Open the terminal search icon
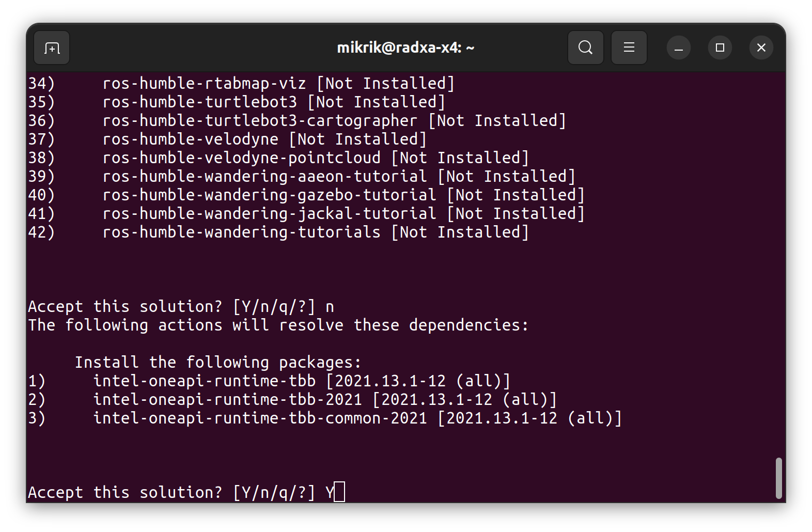The height and width of the screenshot is (532, 812). pos(585,48)
